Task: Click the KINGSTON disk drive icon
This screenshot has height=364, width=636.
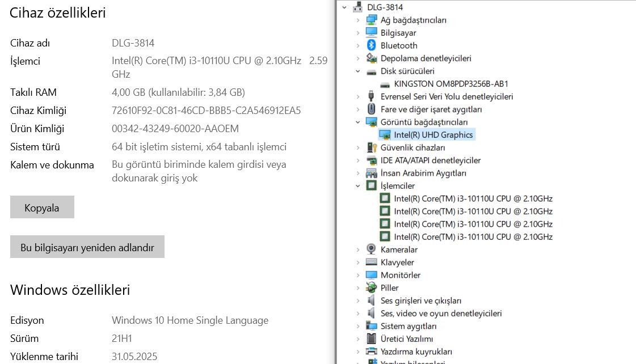Action: click(x=385, y=84)
